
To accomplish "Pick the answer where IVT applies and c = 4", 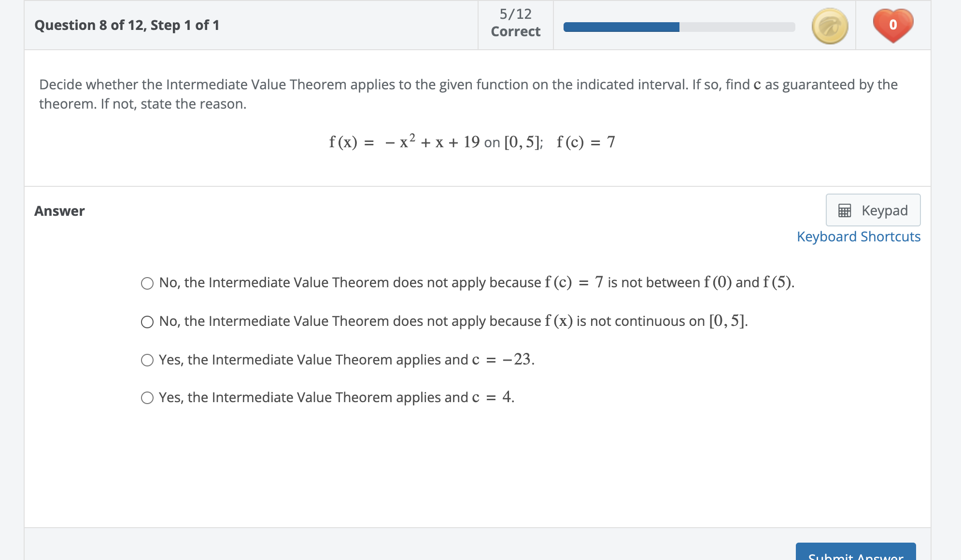I will click(x=147, y=397).
